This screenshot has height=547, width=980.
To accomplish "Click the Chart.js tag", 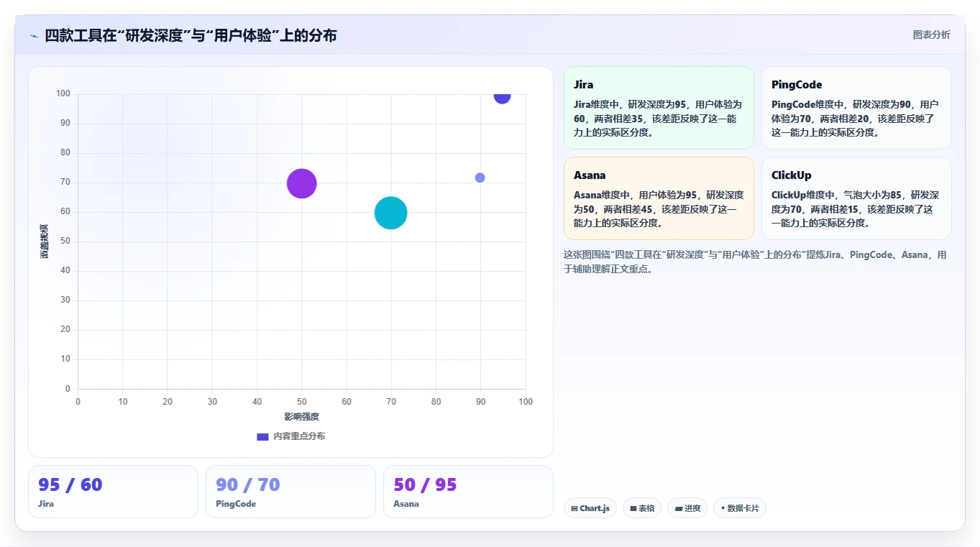I will click(x=590, y=508).
